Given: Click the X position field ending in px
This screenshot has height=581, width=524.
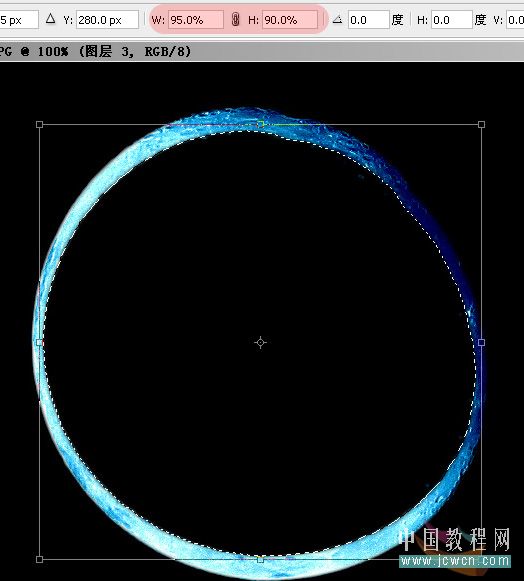Looking at the screenshot, I should (19, 20).
